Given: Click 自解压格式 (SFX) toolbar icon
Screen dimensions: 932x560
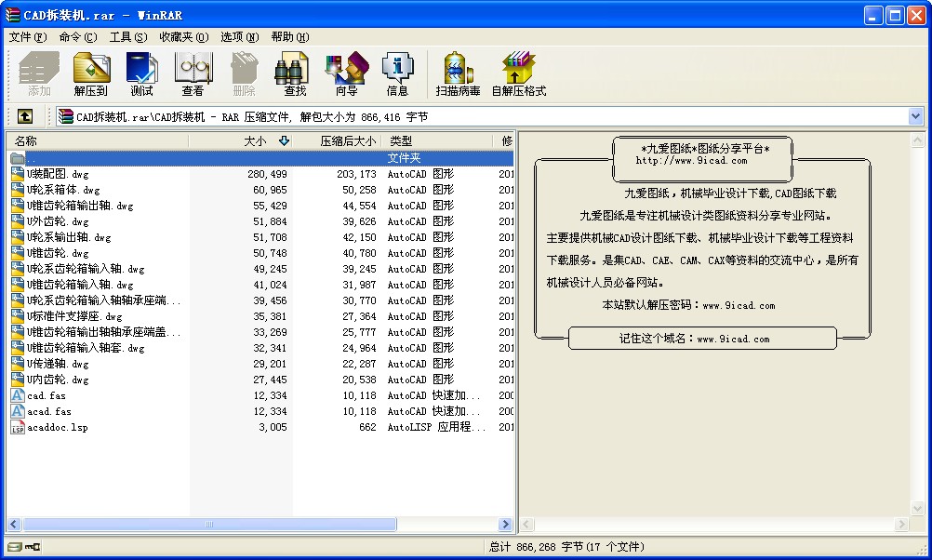Looking at the screenshot, I should (518, 73).
